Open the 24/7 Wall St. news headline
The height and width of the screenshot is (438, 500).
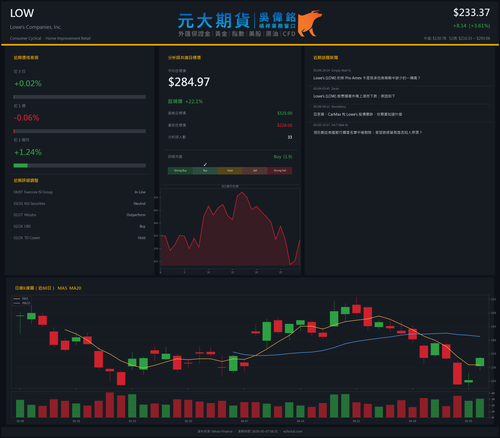point(367,132)
